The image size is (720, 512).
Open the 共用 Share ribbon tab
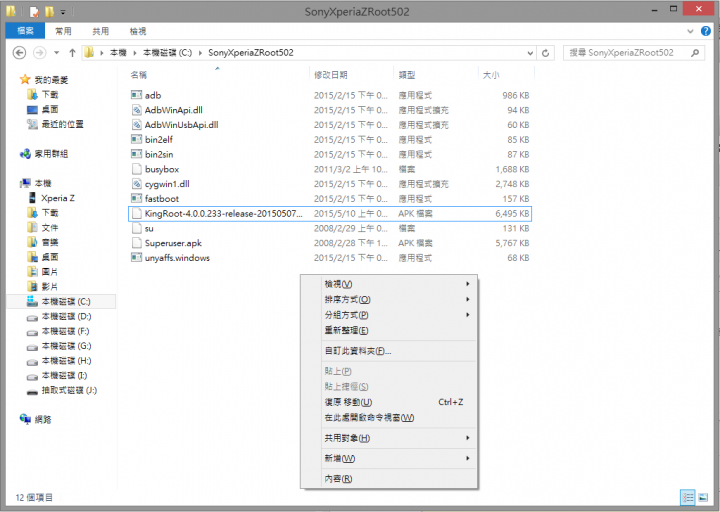click(x=101, y=31)
